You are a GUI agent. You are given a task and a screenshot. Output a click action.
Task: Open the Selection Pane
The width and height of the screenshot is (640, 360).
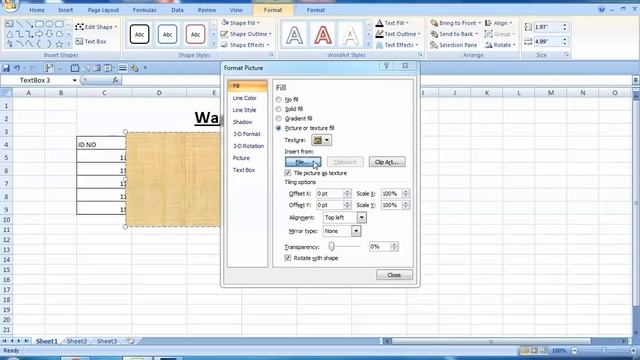[x=454, y=45]
